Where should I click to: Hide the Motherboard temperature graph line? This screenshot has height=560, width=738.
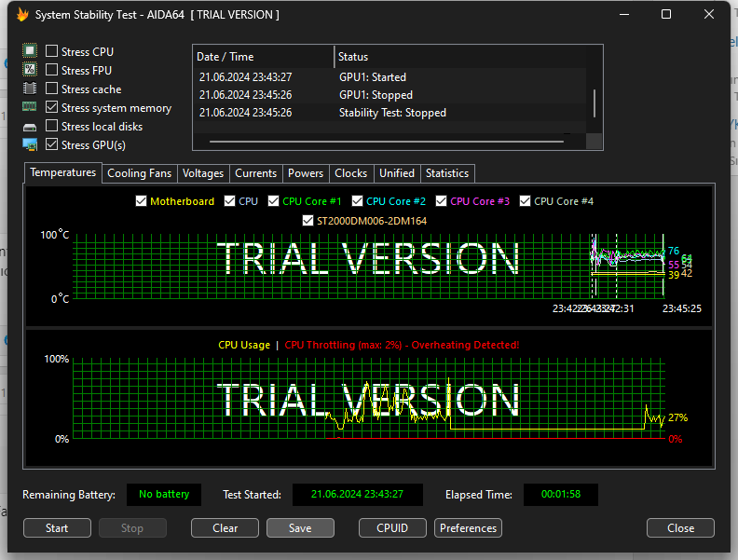142,201
